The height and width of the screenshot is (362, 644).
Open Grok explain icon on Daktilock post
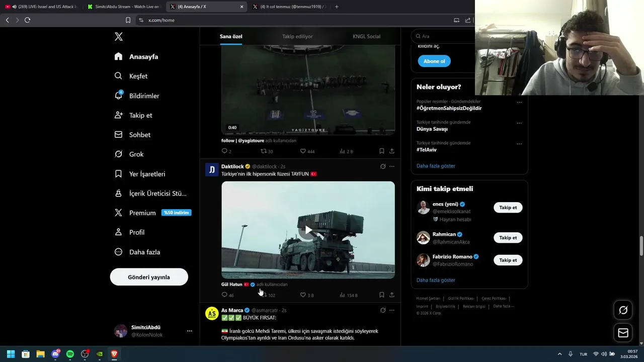click(383, 166)
